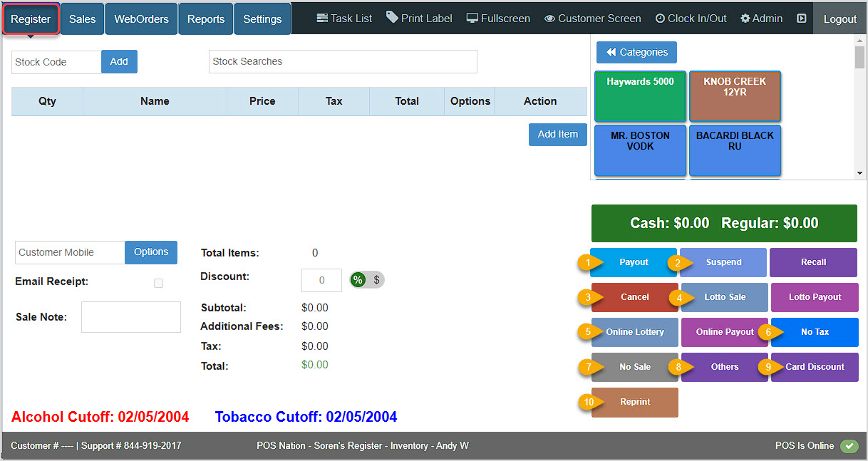Viewport: 868px width, 461px height.
Task: Open the Task List
Action: coord(343,18)
